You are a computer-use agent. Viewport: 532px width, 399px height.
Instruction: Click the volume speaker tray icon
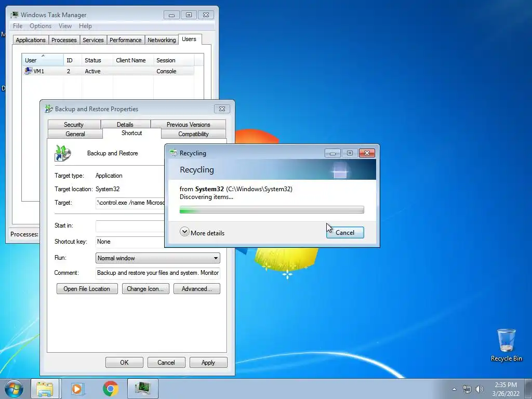[480, 389]
